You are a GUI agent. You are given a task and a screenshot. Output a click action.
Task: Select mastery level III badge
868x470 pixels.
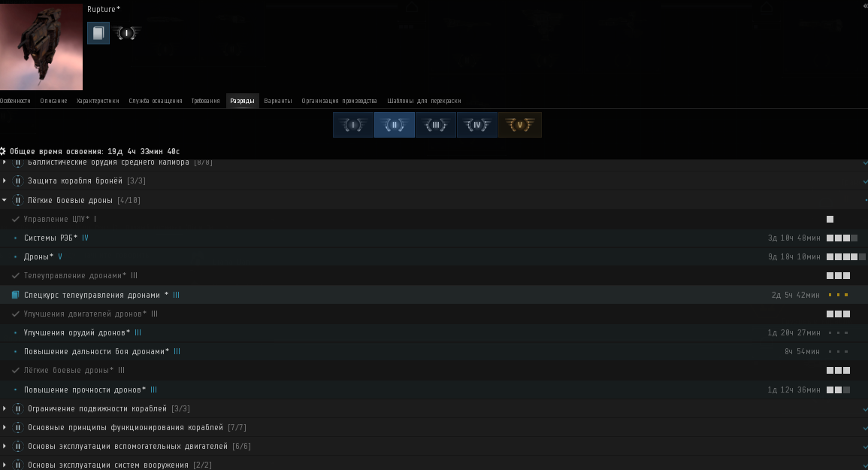pyautogui.click(x=436, y=125)
